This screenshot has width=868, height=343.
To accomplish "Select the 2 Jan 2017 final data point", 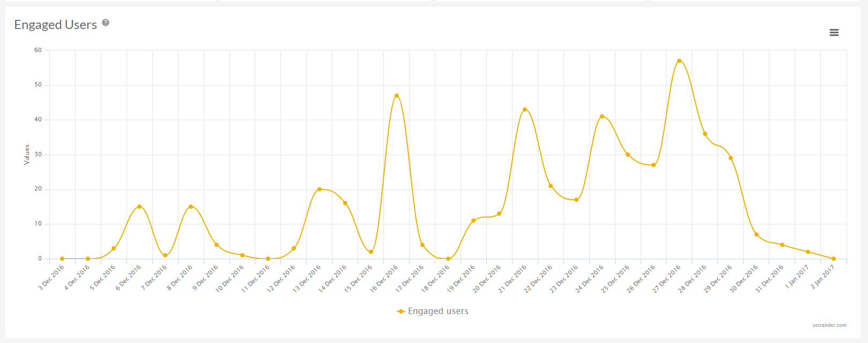I will click(x=834, y=259).
